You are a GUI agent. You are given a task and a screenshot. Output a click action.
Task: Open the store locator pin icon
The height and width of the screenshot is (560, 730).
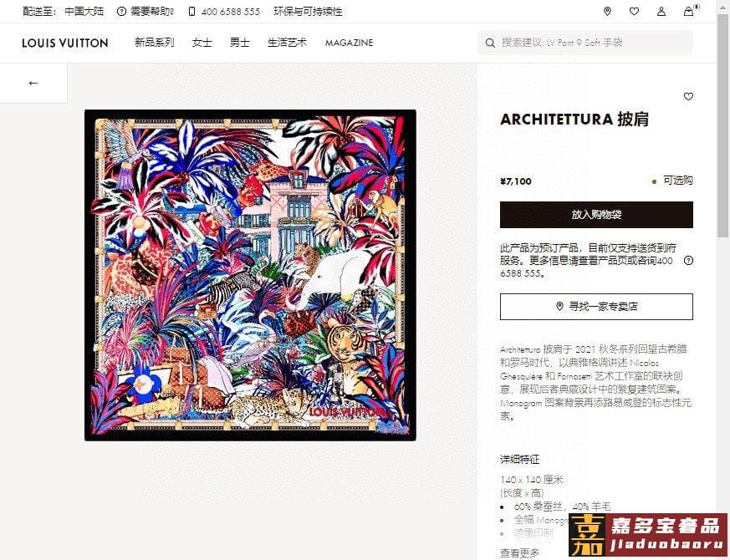click(x=607, y=12)
